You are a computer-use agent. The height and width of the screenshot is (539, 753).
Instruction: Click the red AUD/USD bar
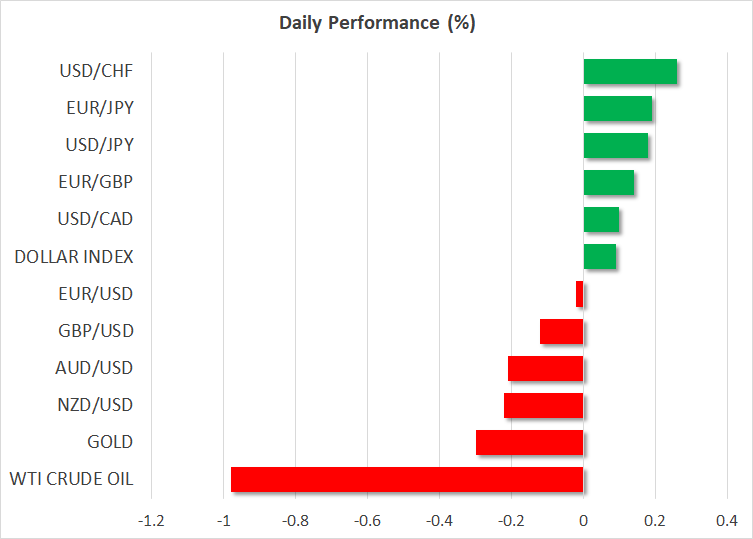[545, 368]
